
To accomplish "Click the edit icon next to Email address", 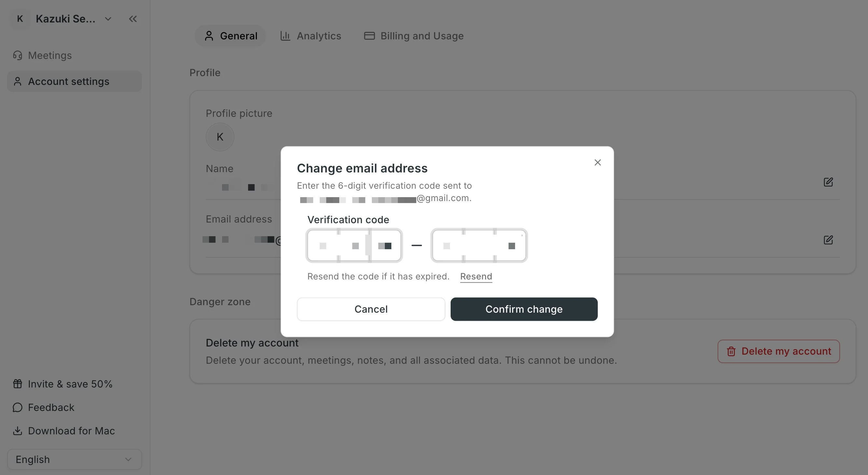I will (x=828, y=240).
